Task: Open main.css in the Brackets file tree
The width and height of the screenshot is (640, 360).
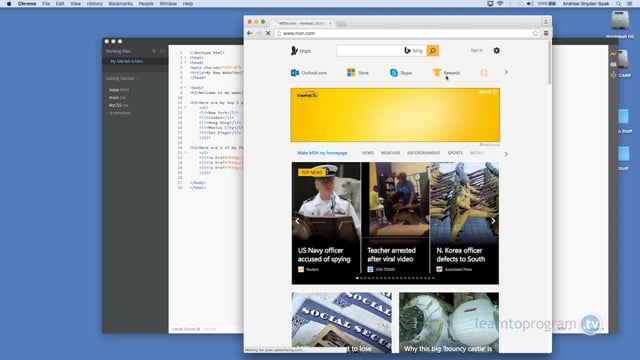Action: (117, 98)
